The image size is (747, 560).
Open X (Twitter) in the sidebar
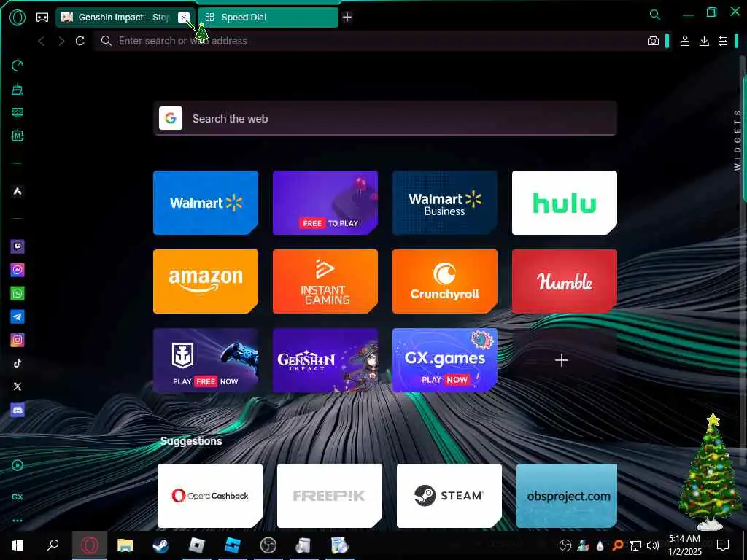pyautogui.click(x=18, y=386)
